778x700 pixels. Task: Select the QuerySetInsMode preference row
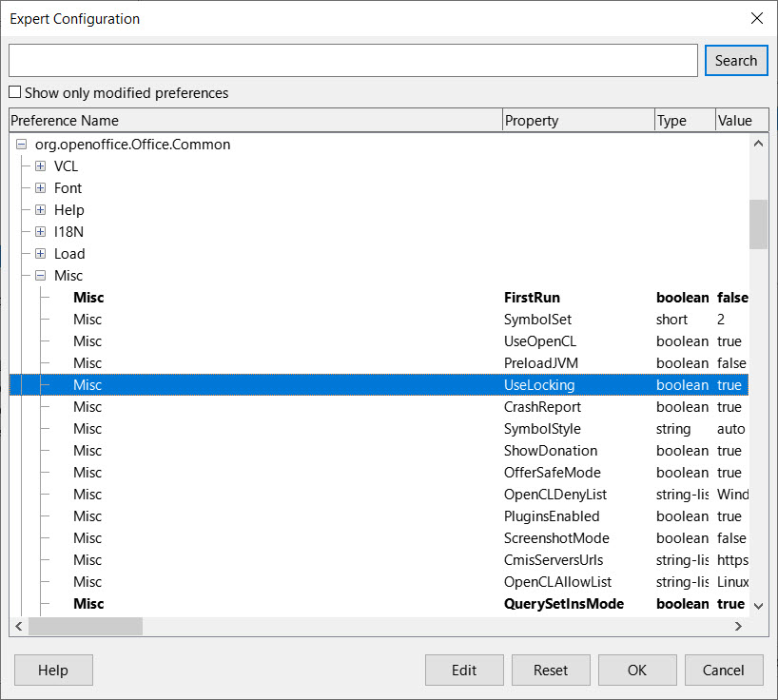coord(379,603)
